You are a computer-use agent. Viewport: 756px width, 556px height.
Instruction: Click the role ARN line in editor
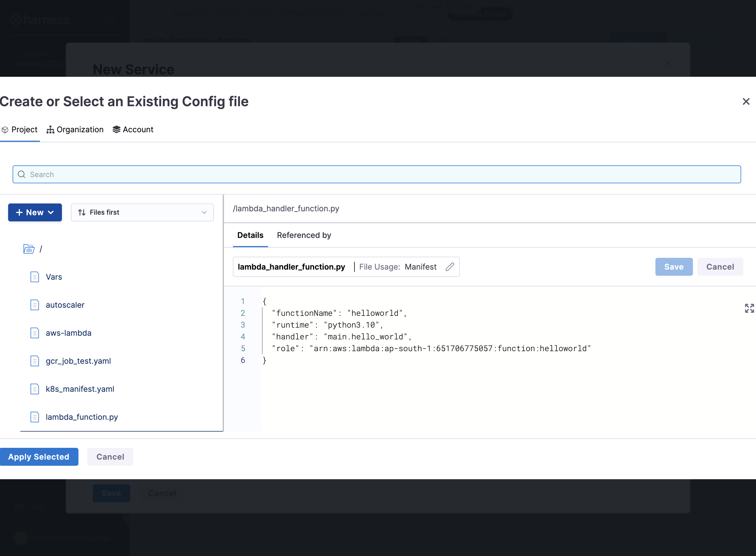(431, 348)
